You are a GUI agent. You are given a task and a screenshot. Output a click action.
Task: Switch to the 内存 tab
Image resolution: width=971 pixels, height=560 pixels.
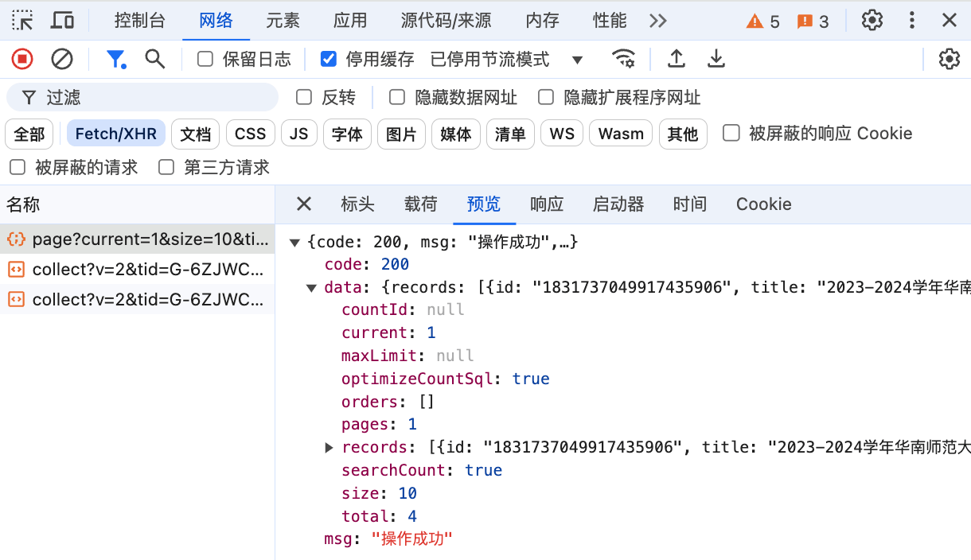coord(543,21)
